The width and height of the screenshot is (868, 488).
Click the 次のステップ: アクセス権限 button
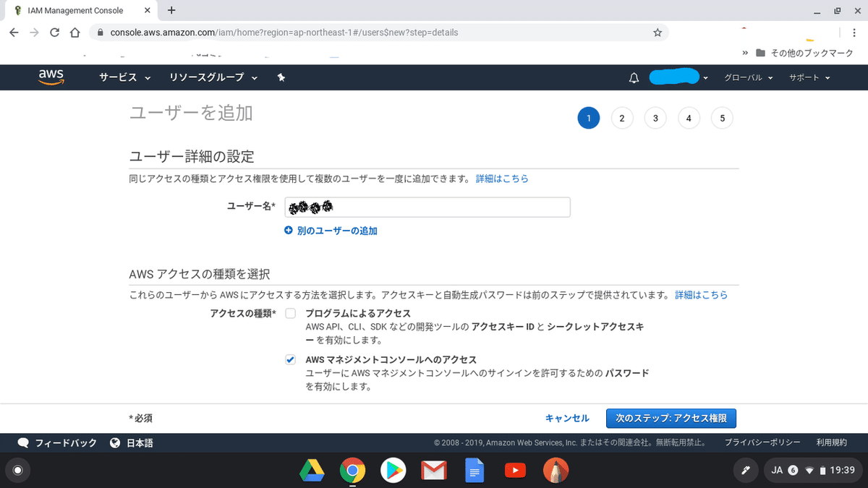pyautogui.click(x=671, y=418)
